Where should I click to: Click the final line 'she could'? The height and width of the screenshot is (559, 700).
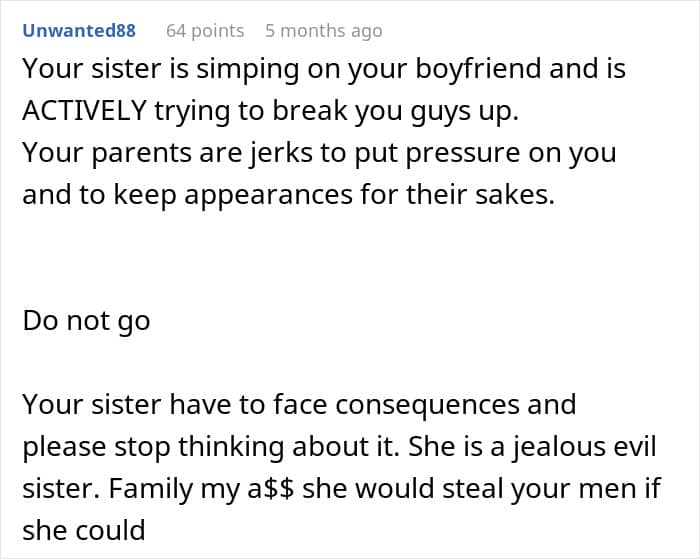click(84, 530)
